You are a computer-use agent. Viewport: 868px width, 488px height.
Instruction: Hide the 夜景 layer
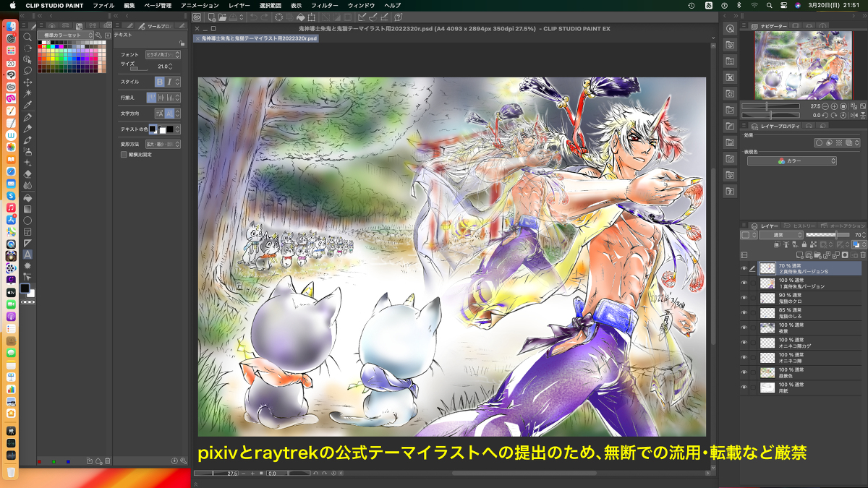click(x=744, y=328)
